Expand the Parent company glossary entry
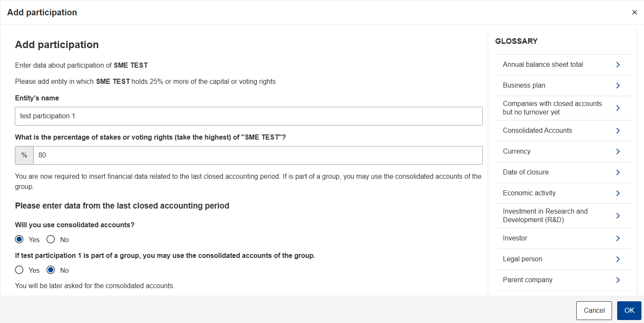Image resolution: width=644 pixels, height=323 pixels. (564, 280)
